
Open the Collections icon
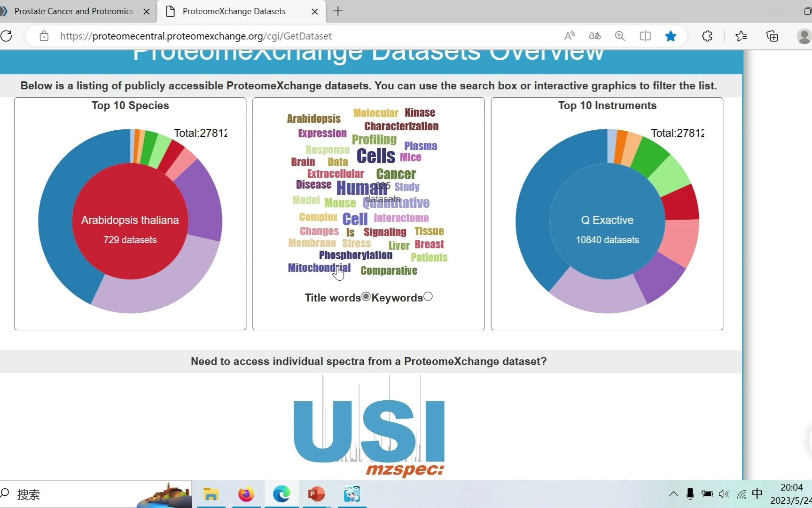point(772,36)
